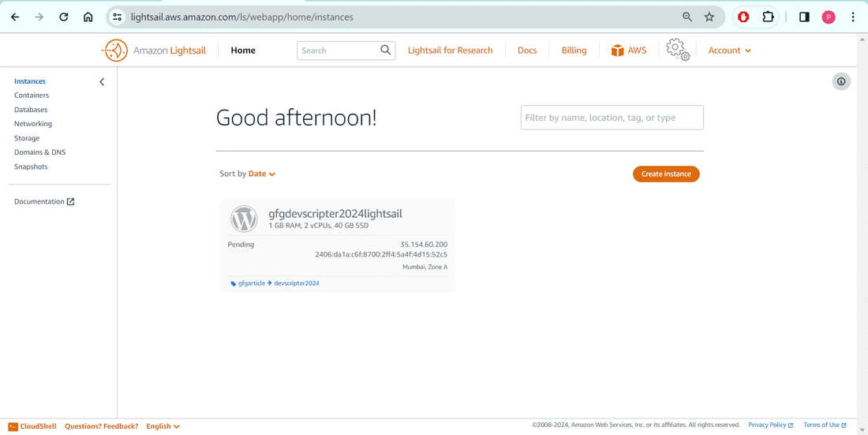Click the IPv6 address on instance card
868x435 pixels.
381,255
